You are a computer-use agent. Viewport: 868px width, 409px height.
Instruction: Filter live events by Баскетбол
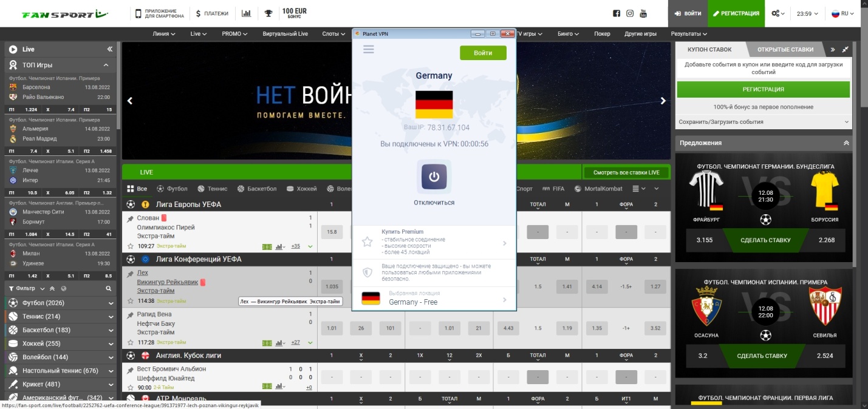[257, 189]
